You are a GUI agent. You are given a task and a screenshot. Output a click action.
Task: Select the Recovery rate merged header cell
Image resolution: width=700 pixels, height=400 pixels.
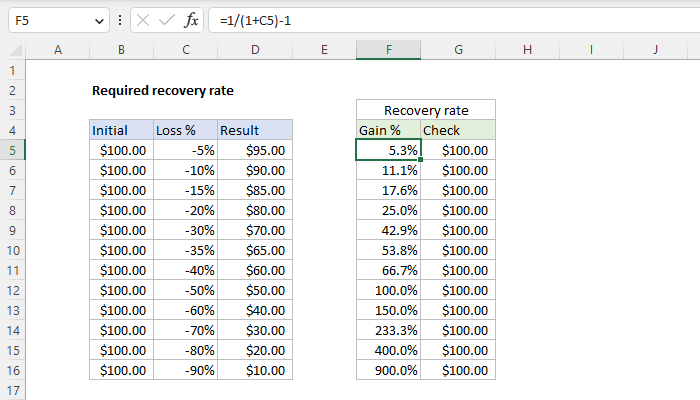pyautogui.click(x=426, y=110)
